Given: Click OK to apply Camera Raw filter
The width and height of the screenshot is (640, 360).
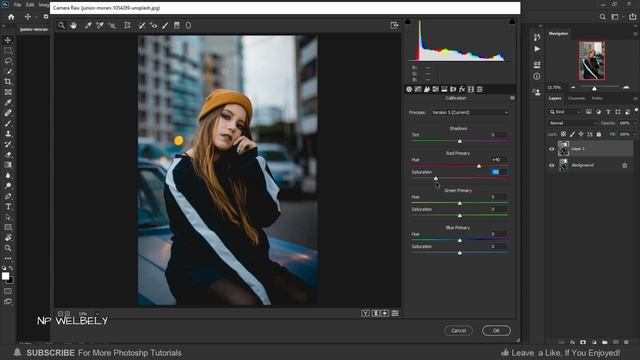Looking at the screenshot, I should 496,331.
